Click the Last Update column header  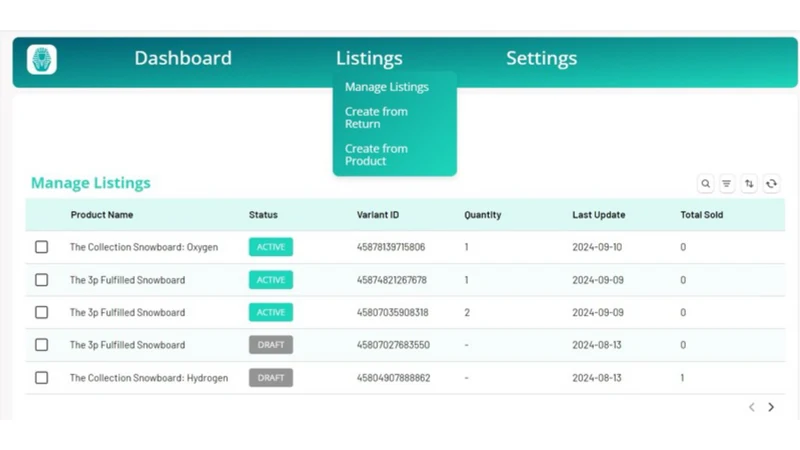point(598,215)
